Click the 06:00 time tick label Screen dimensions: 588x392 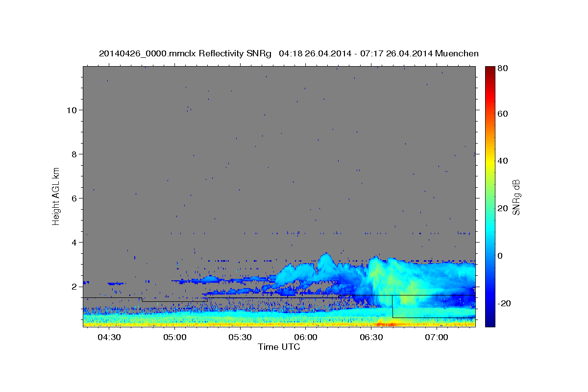(x=306, y=338)
